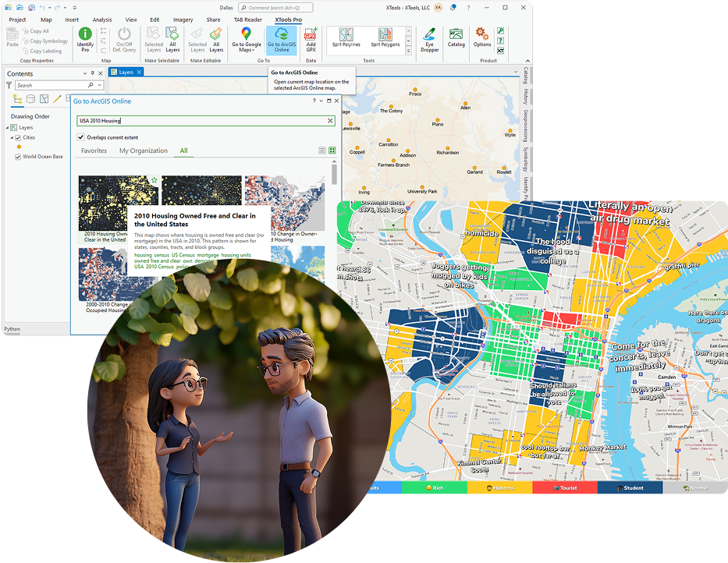Switch results to grid tile view
This screenshot has width=728, height=563.
[332, 150]
